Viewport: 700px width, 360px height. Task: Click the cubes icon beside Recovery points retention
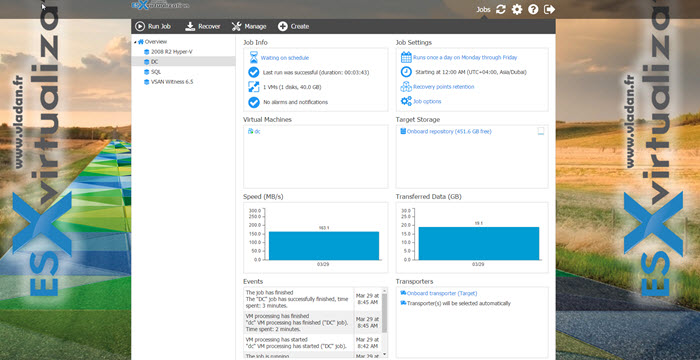click(x=406, y=87)
